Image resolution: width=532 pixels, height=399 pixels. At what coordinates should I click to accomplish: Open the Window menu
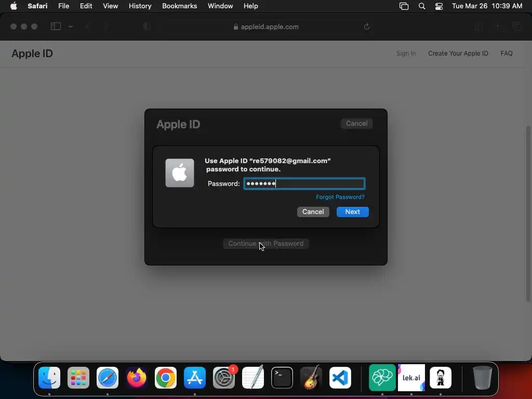point(220,6)
